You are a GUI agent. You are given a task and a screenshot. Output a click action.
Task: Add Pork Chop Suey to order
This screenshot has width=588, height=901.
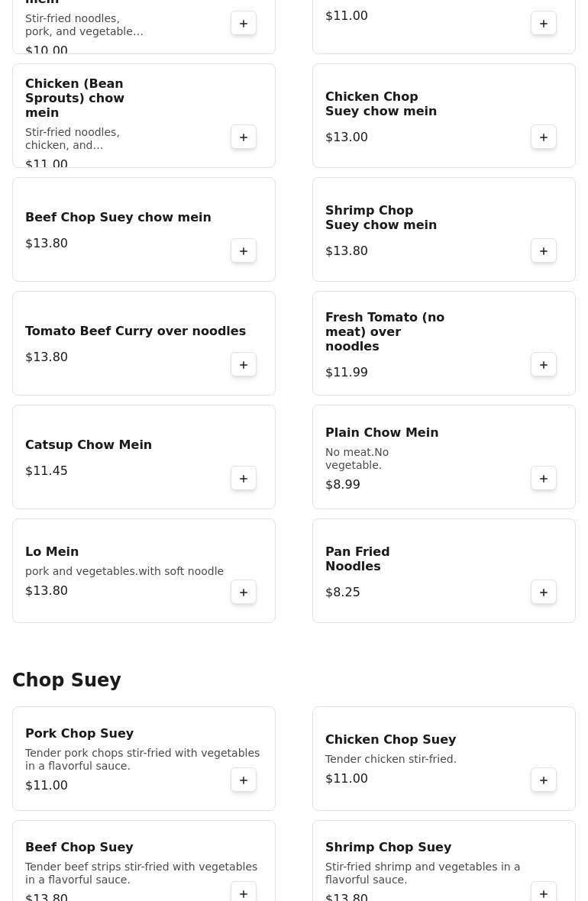(x=244, y=780)
